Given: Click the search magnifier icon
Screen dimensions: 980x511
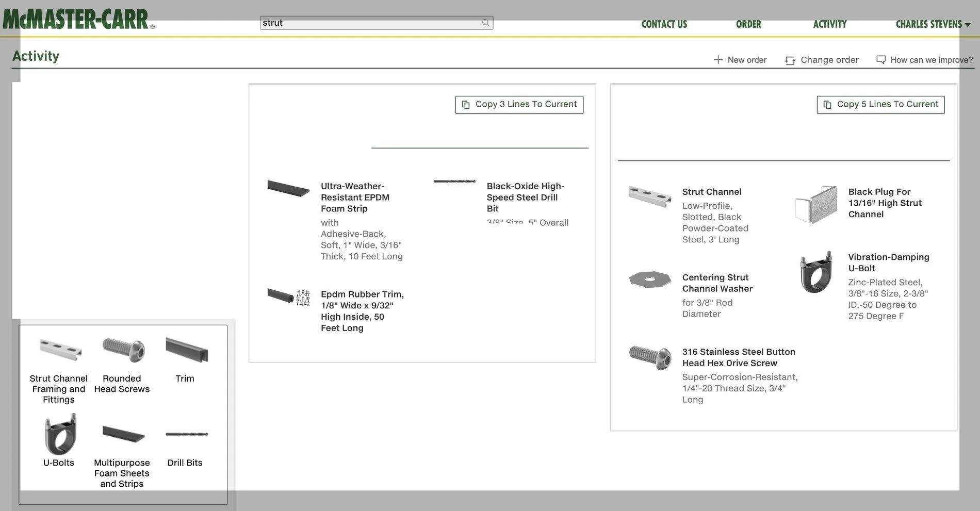Looking at the screenshot, I should (485, 23).
